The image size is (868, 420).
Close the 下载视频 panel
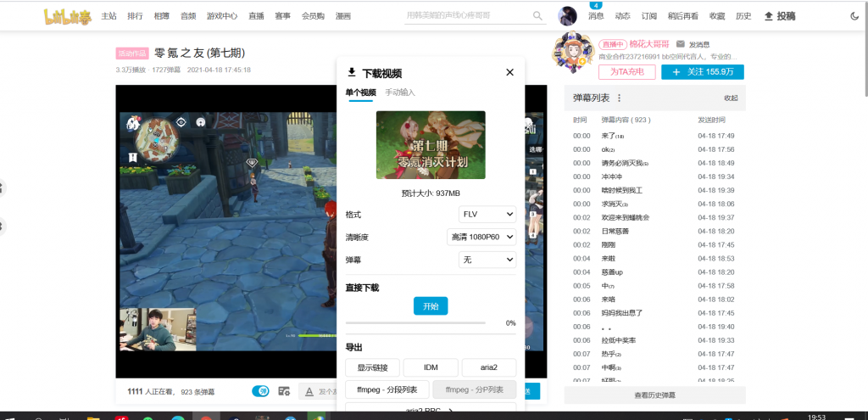pos(509,72)
